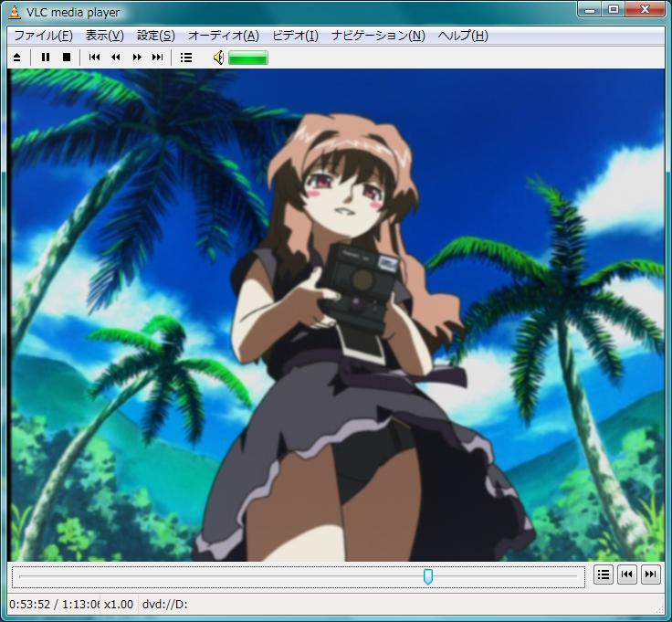
Task: Open the ヘルプ(H) menu
Action: [x=463, y=36]
